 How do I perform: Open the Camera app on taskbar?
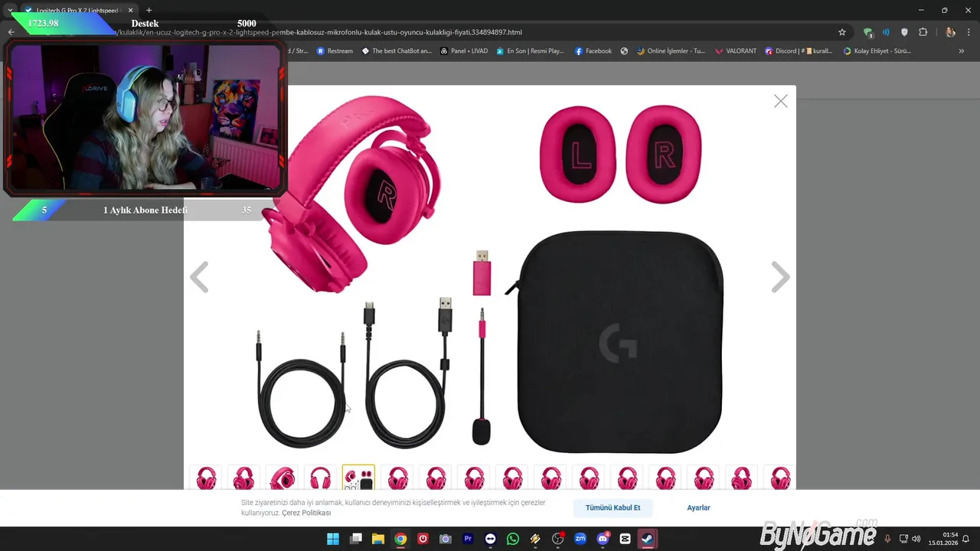(446, 539)
